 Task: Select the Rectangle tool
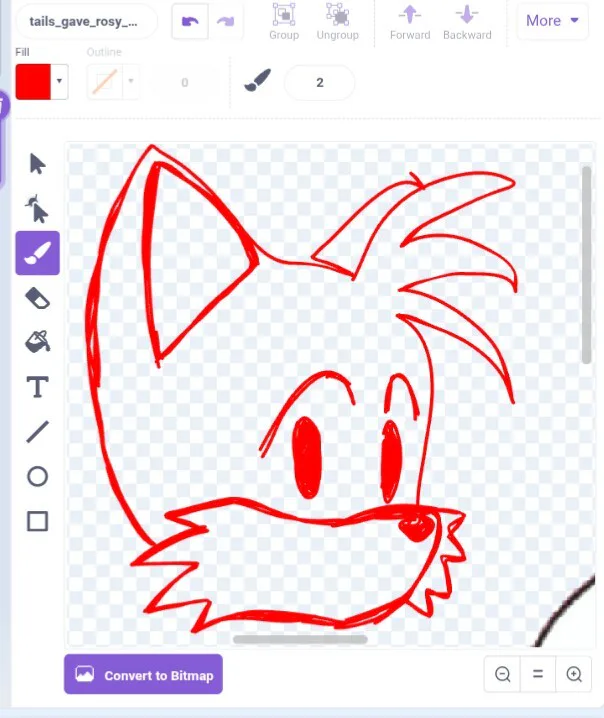(x=38, y=521)
